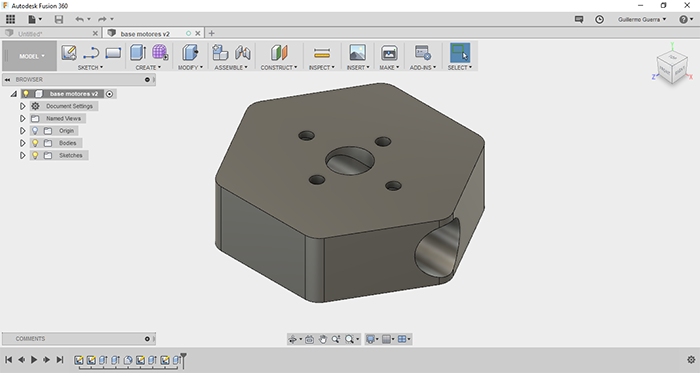Activate the Extrude tool in Create
Viewport: 700px width, 373px height.
pos(138,53)
